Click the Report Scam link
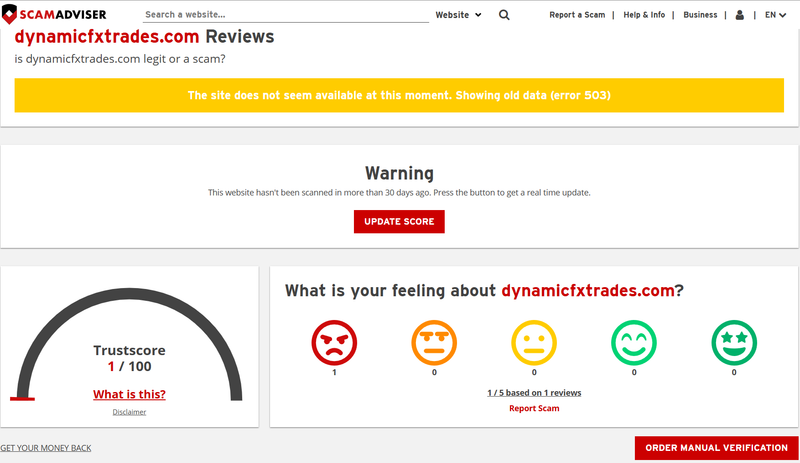The height and width of the screenshot is (463, 800). [x=534, y=408]
